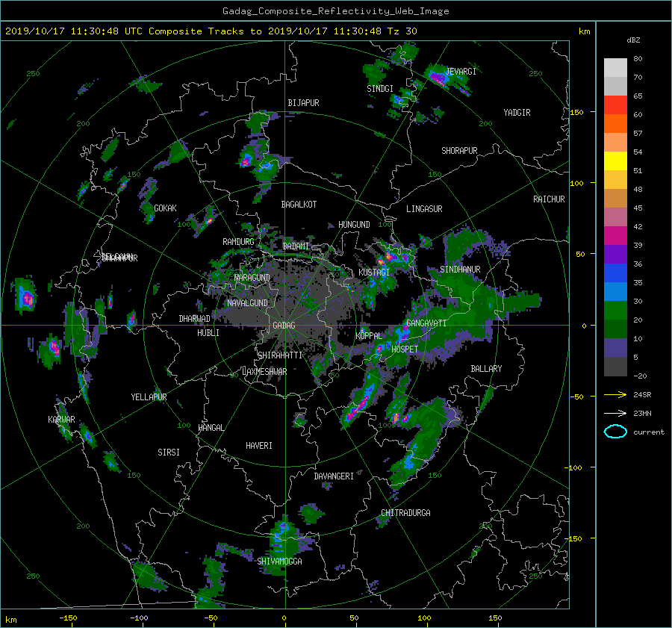Click the BIJAPUR city label
Image resolution: width=672 pixels, height=628 pixels.
(303, 103)
